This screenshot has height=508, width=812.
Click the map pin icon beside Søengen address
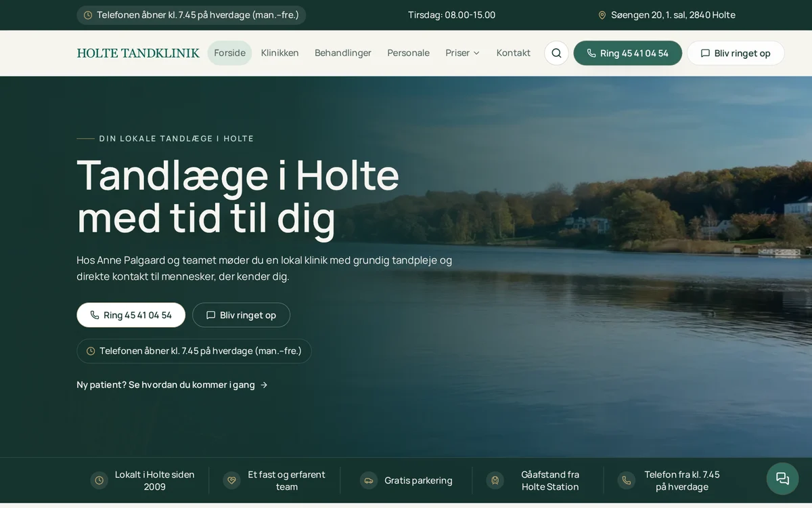pyautogui.click(x=602, y=15)
